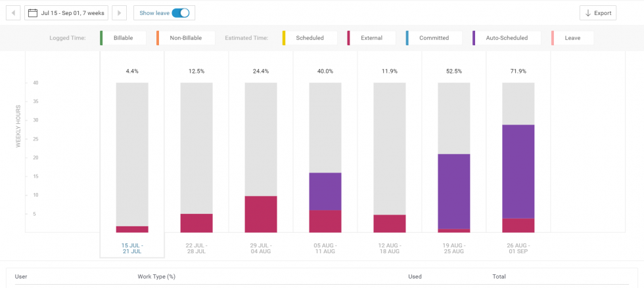Viewport: 644px width, 288px height.
Task: Toggle Leave legend filter
Action: [572, 38]
